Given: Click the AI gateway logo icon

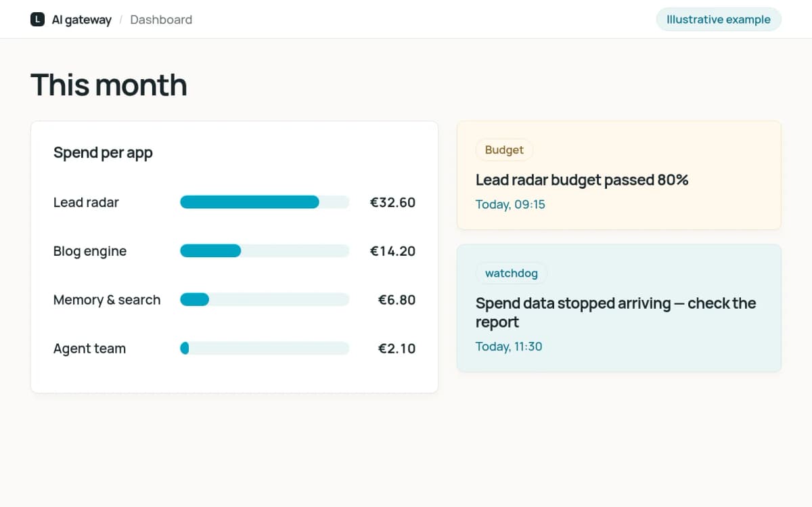Looking at the screenshot, I should (37, 20).
